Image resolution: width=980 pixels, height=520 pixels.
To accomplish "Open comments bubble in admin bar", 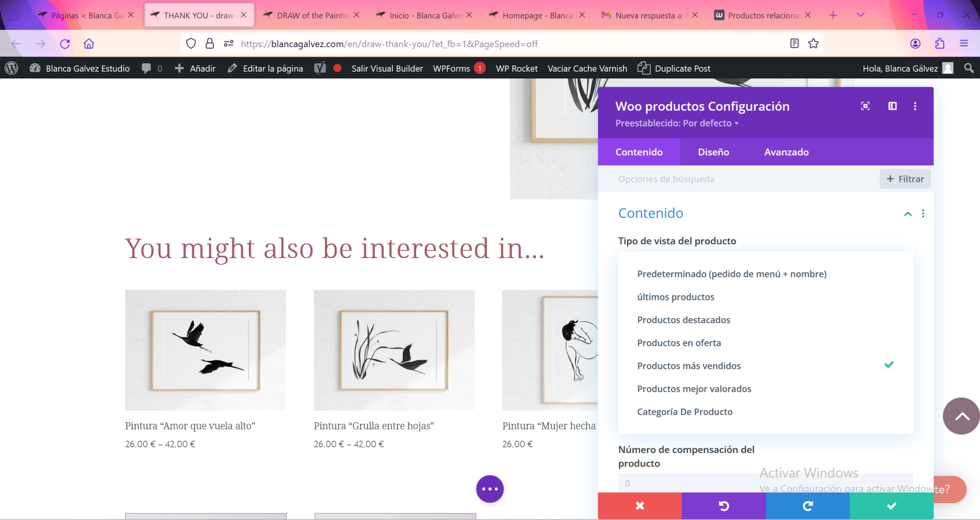I will tap(152, 68).
